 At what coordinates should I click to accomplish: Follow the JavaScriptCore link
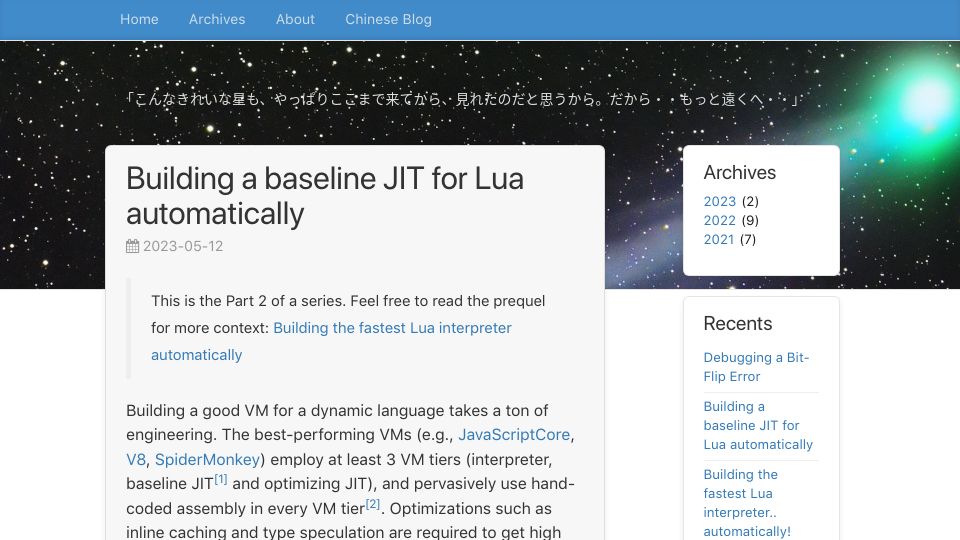click(514, 435)
